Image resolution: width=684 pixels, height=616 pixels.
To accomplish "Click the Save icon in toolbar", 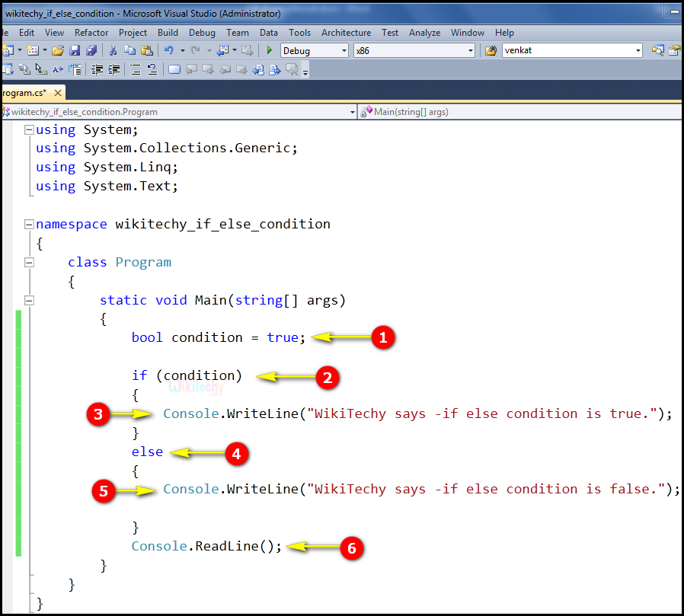I will 75,50.
